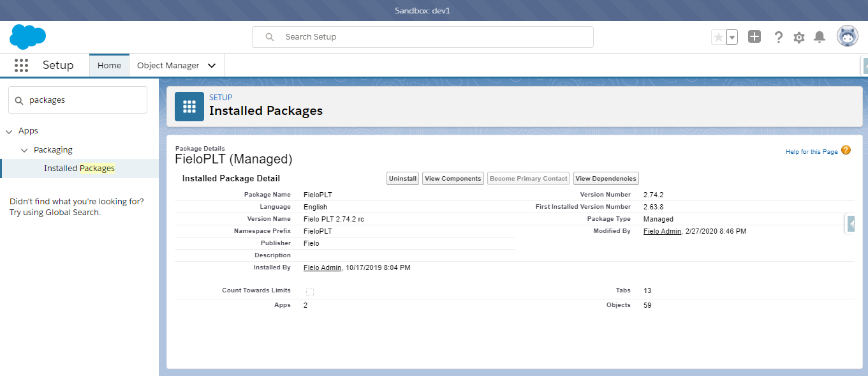The width and height of the screenshot is (868, 376).
Task: Collapse the Apps tree node
Action: [x=9, y=132]
